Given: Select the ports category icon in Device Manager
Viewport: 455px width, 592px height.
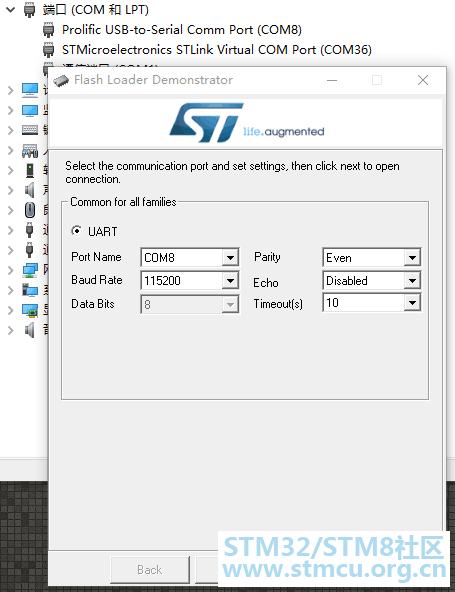Looking at the screenshot, I should pos(29,10).
